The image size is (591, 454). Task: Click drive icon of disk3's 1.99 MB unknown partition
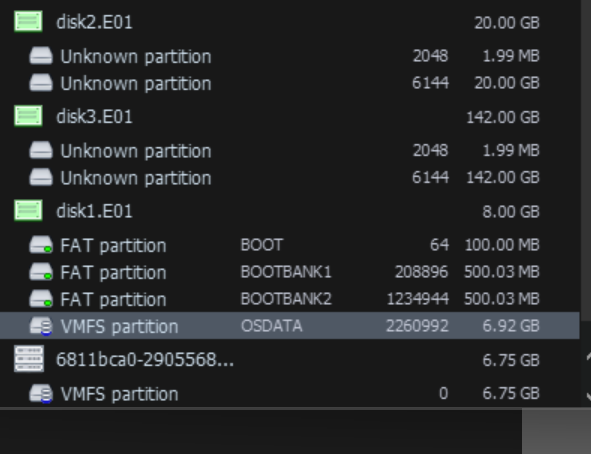[41, 150]
